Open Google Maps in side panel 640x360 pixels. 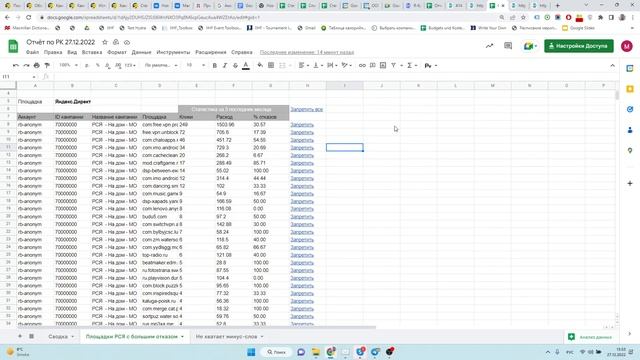click(630, 150)
